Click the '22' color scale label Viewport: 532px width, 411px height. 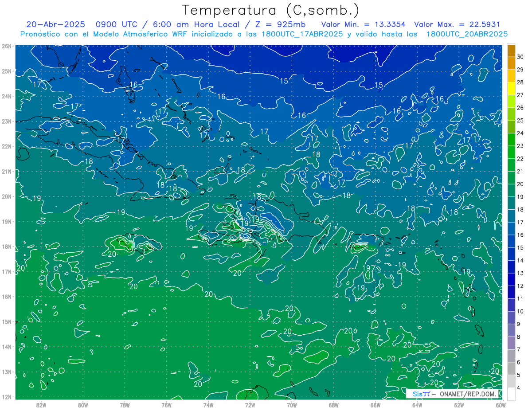pyautogui.click(x=521, y=159)
